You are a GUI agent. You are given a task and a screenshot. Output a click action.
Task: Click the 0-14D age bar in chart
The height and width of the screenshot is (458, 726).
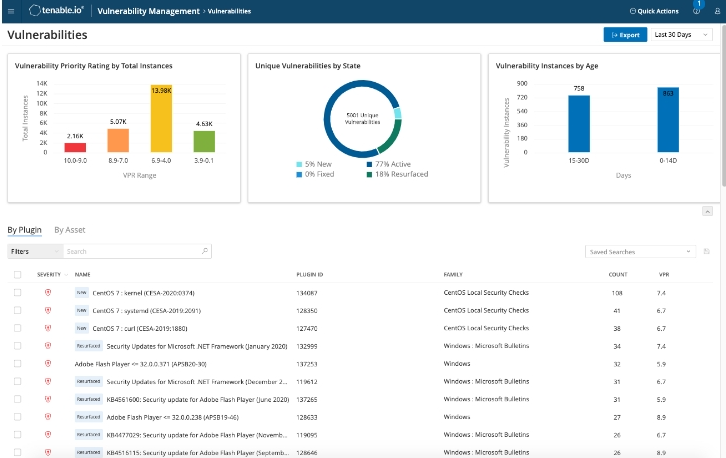tap(668, 119)
